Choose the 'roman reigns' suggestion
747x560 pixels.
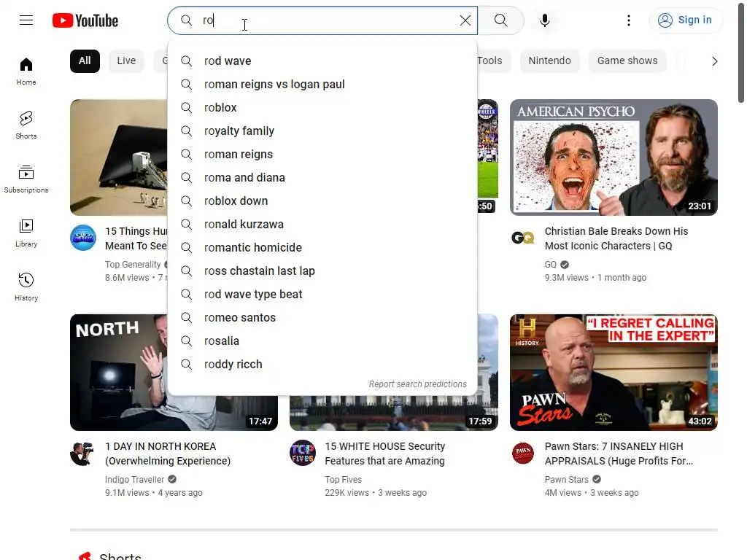point(322,155)
